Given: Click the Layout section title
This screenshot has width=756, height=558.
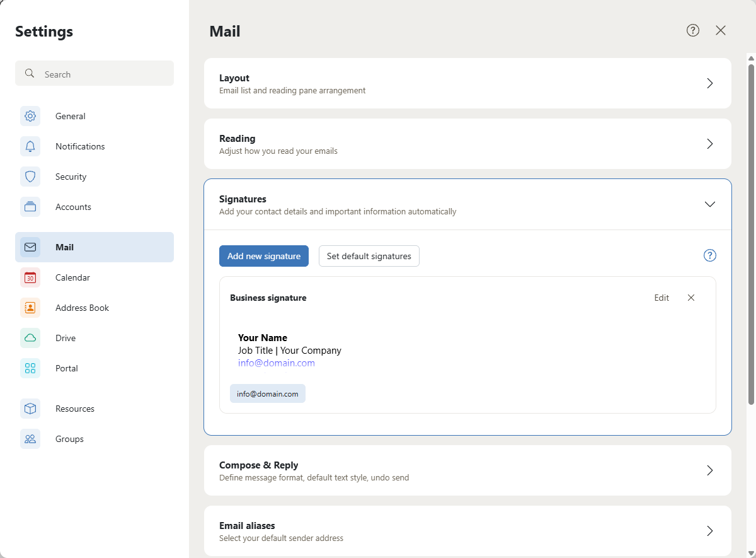Looking at the screenshot, I should pyautogui.click(x=234, y=78).
